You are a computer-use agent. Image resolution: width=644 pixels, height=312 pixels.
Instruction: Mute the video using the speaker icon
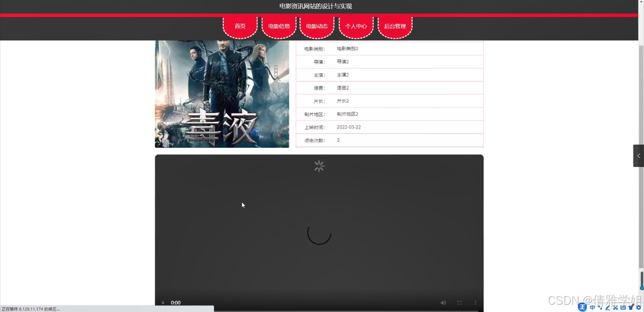(443, 303)
